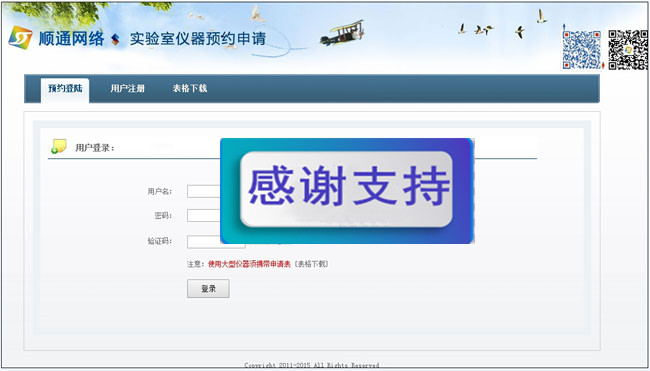Switch to the 用户注册 tab

127,88
